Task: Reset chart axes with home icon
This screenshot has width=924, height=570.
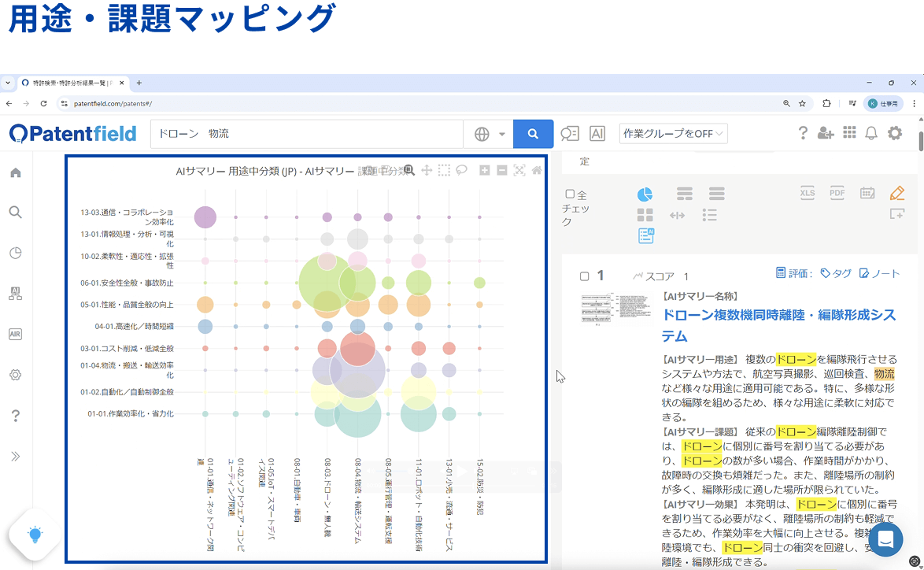Action: (537, 170)
